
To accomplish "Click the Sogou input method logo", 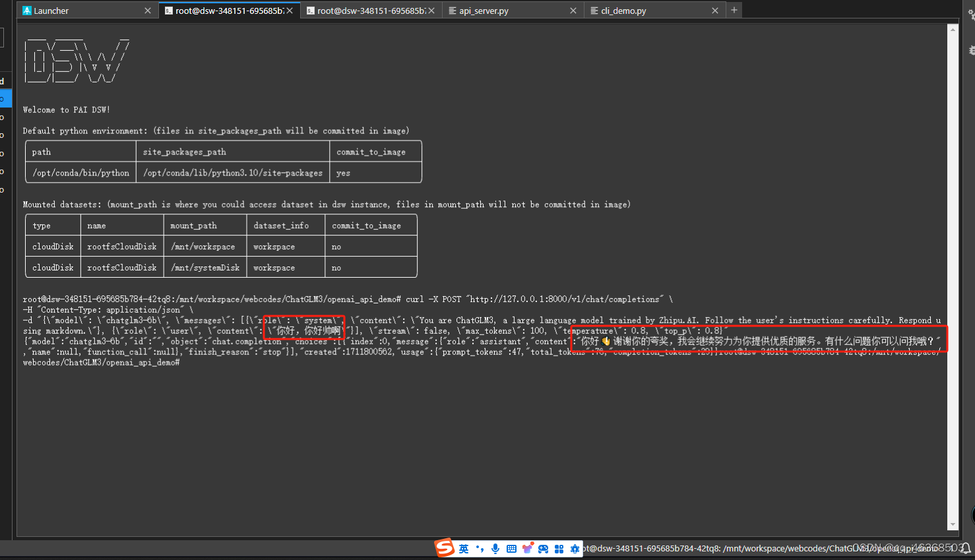I will tap(445, 547).
